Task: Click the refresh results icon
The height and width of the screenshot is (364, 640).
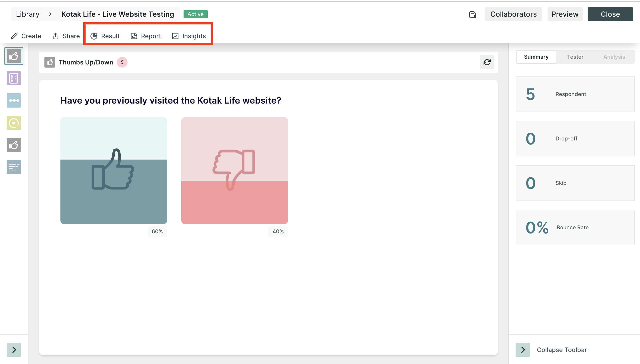Action: pos(487,62)
